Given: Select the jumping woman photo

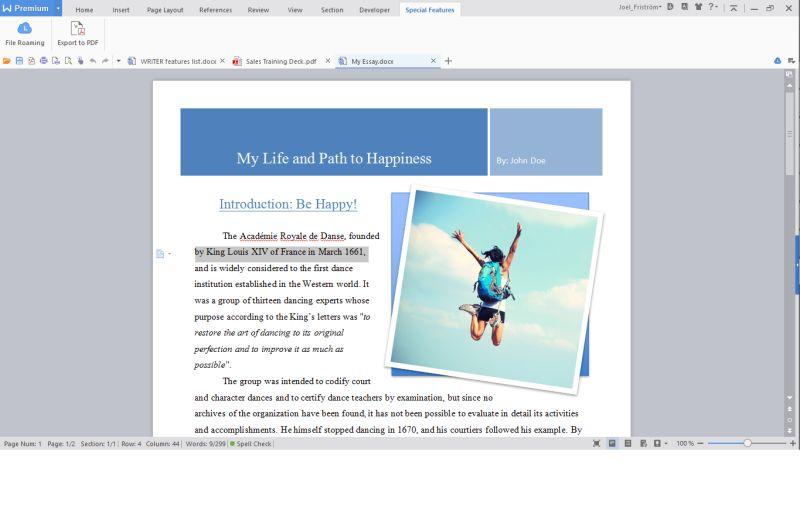Looking at the screenshot, I should pyautogui.click(x=495, y=289).
